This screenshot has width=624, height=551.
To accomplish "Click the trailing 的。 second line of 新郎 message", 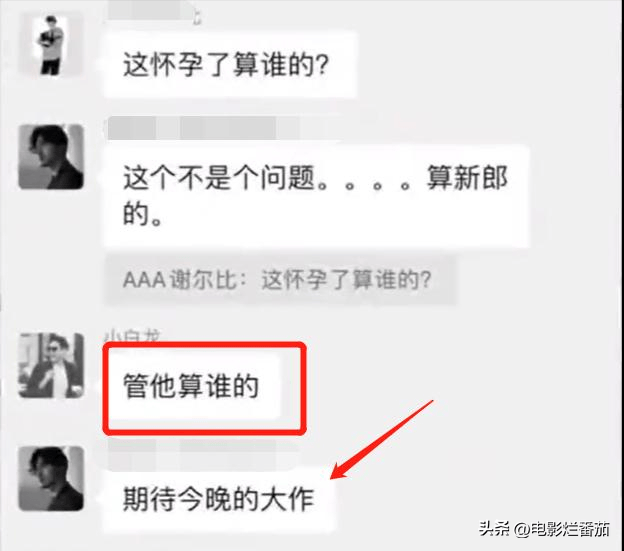I will (x=142, y=215).
